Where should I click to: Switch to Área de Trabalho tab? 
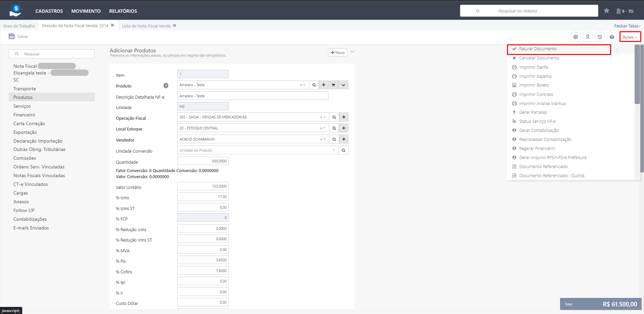[19, 26]
